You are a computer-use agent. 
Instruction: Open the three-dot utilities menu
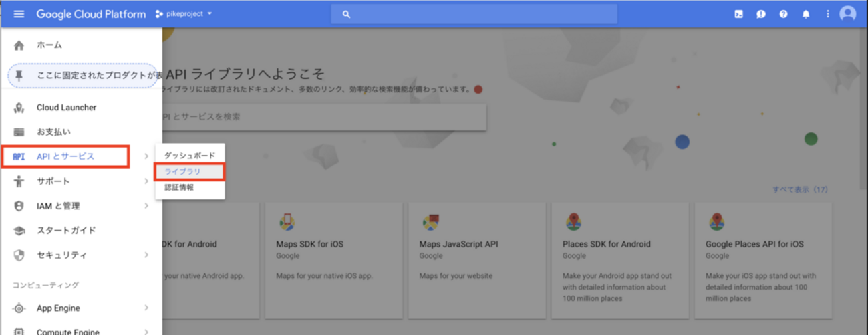pyautogui.click(x=828, y=13)
